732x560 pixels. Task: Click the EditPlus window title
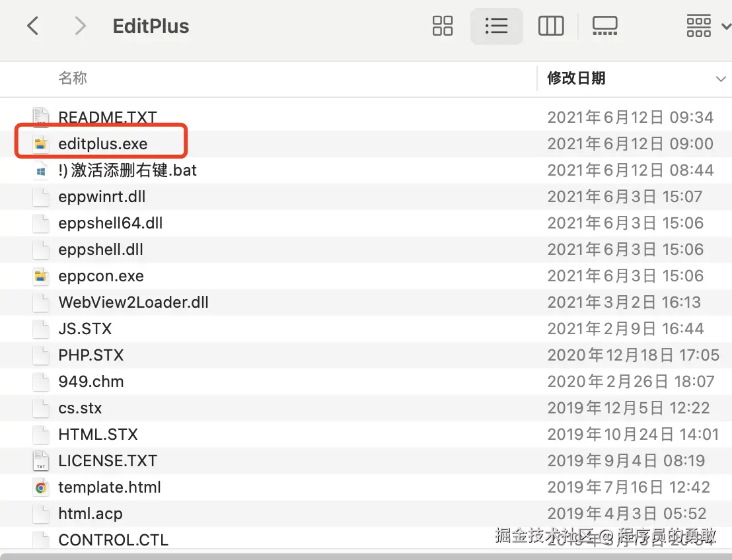[151, 26]
